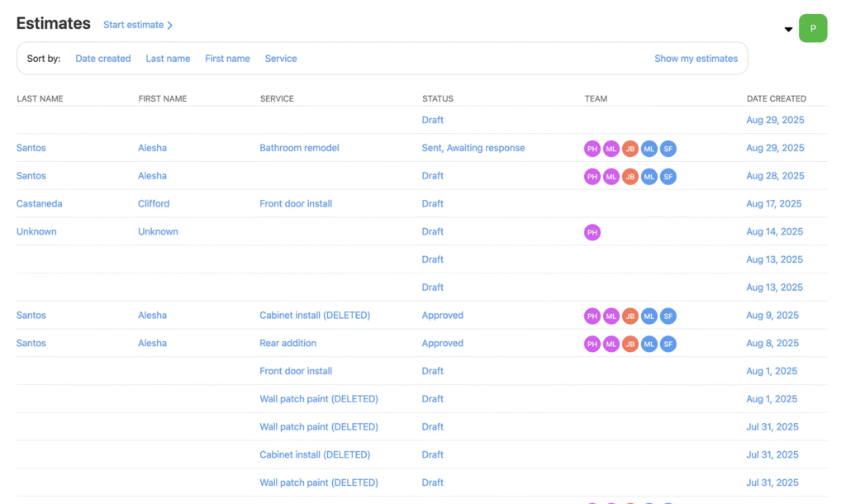This screenshot has width=846, height=504.
Task: Open the Castaneda last name link
Action: [x=39, y=204]
